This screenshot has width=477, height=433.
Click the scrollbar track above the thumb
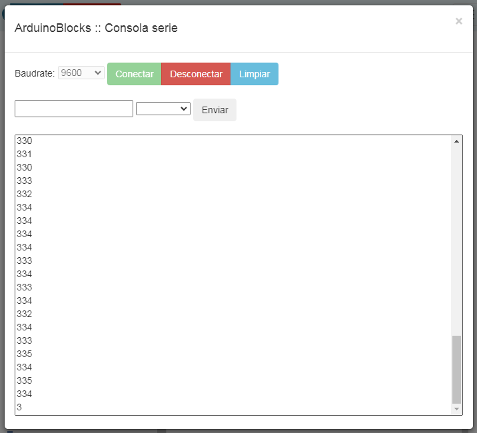pos(456,240)
